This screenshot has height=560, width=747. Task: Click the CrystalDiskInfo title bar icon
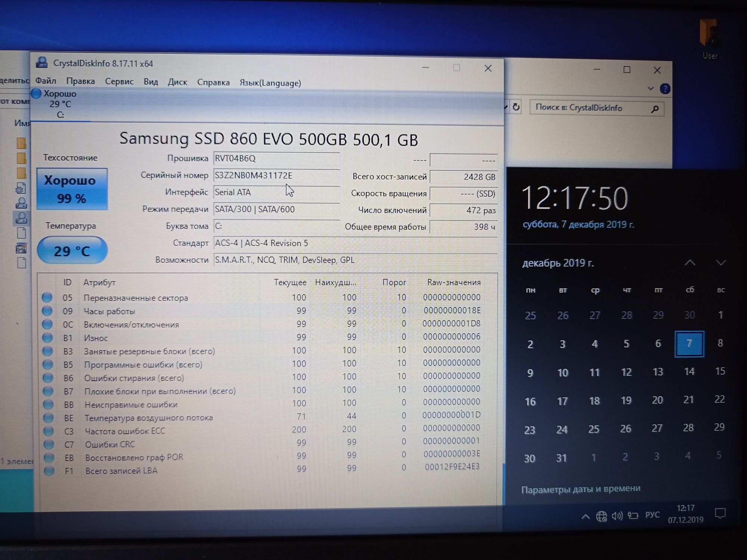click(x=42, y=63)
